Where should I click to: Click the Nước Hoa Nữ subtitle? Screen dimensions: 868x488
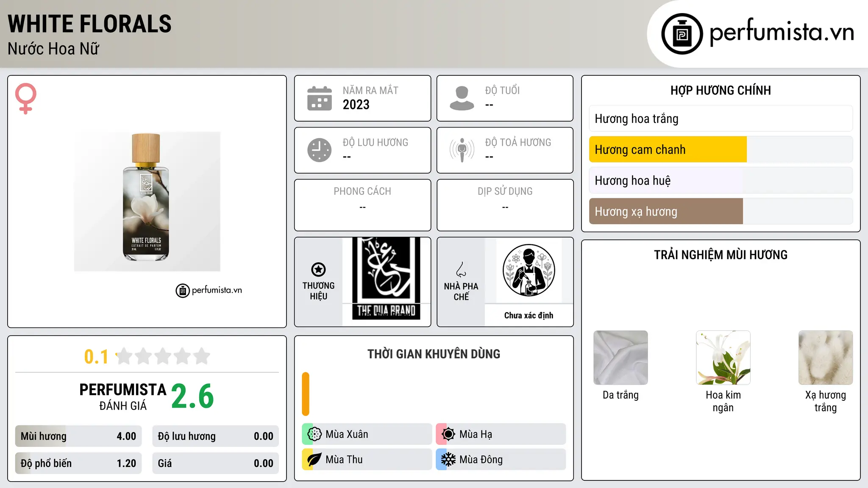53,49
